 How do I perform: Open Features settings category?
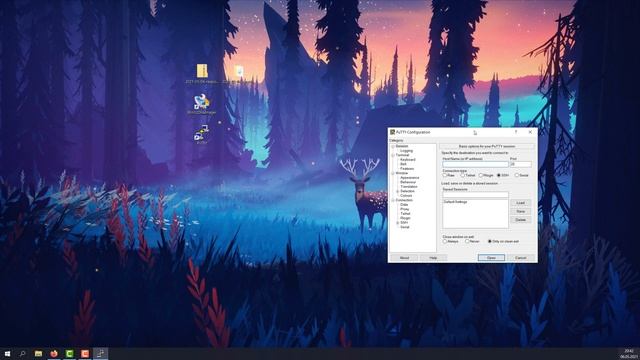tap(407, 169)
